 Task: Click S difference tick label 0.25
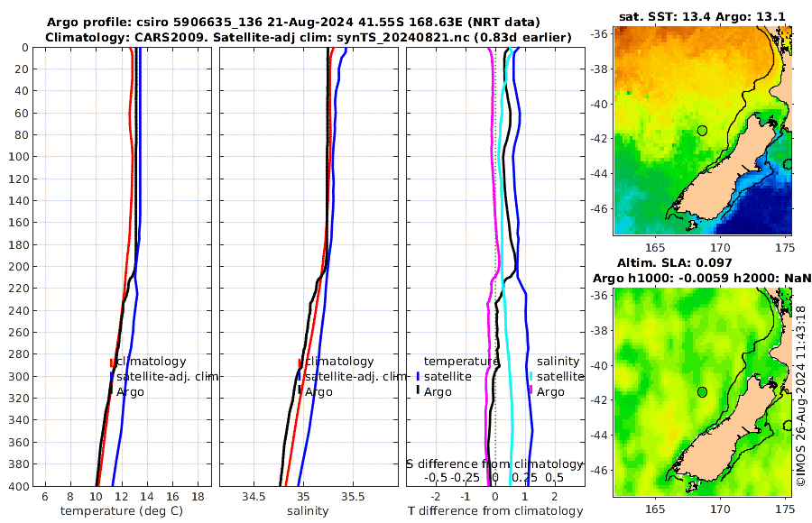(524, 477)
